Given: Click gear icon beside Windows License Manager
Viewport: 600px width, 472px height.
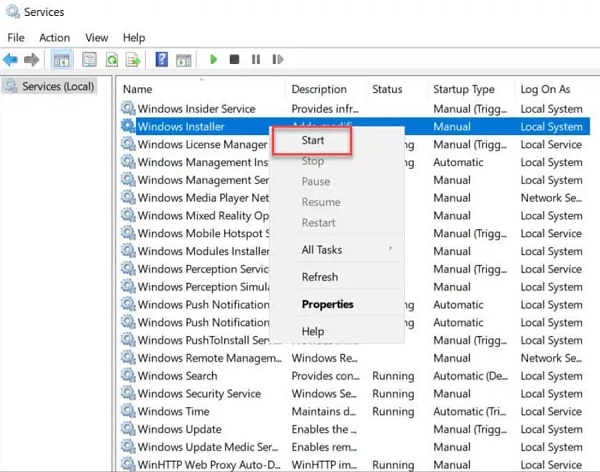Looking at the screenshot, I should point(128,144).
